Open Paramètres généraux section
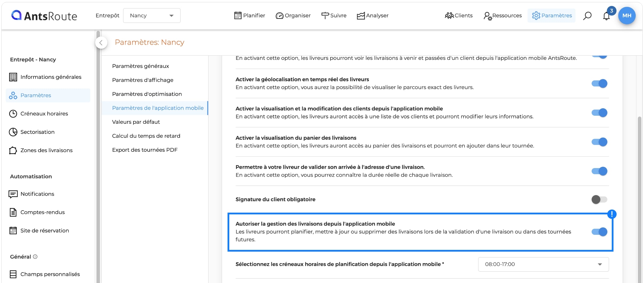Viewport: 644px width, 283px height. (x=141, y=66)
